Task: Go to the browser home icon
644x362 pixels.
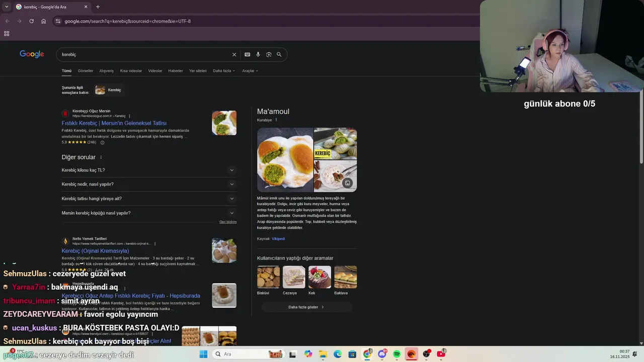Action: click(x=43, y=21)
